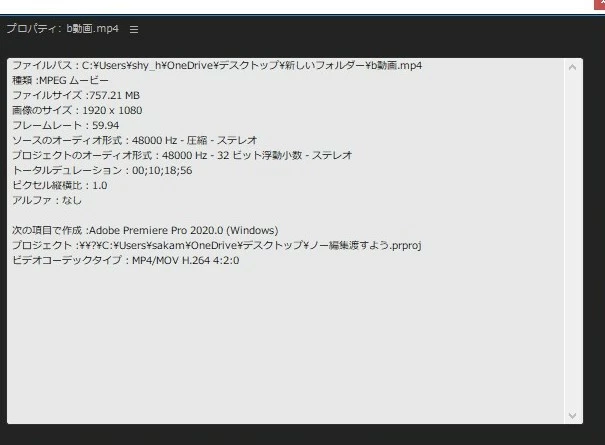Click the ファイルサイズ :757.21 MB line
The height and width of the screenshot is (445, 605).
(x=76, y=95)
